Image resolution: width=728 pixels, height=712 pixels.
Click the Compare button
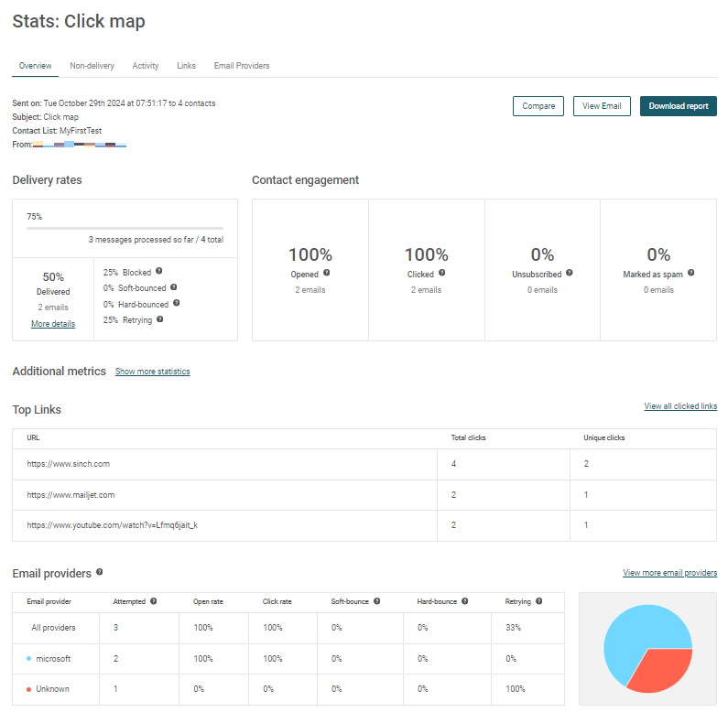click(x=538, y=106)
